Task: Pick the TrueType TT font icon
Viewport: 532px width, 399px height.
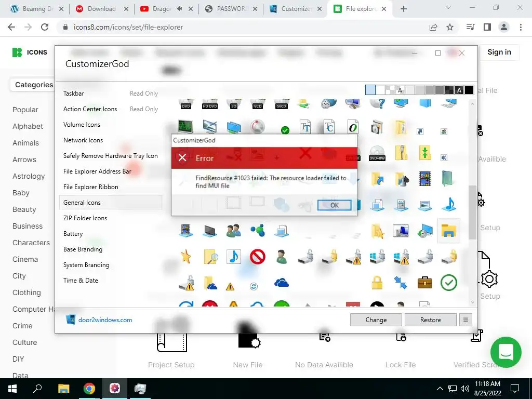Action: point(305,127)
